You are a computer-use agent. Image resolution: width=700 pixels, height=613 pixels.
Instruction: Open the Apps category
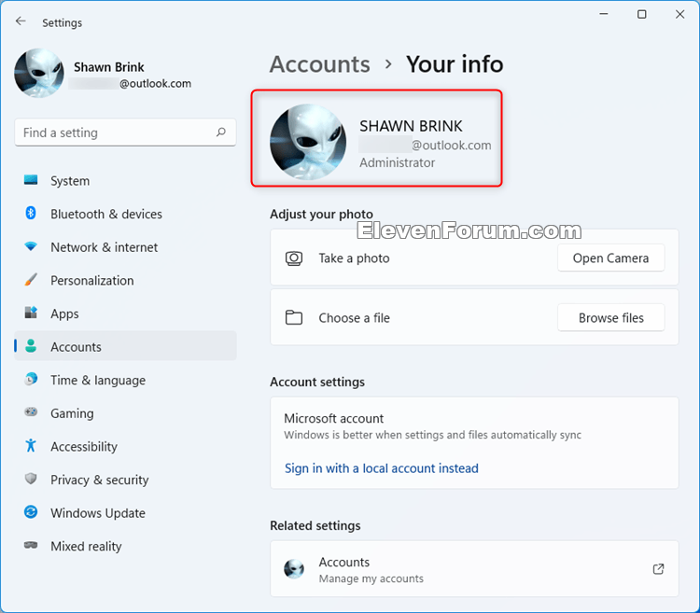pyautogui.click(x=125, y=313)
